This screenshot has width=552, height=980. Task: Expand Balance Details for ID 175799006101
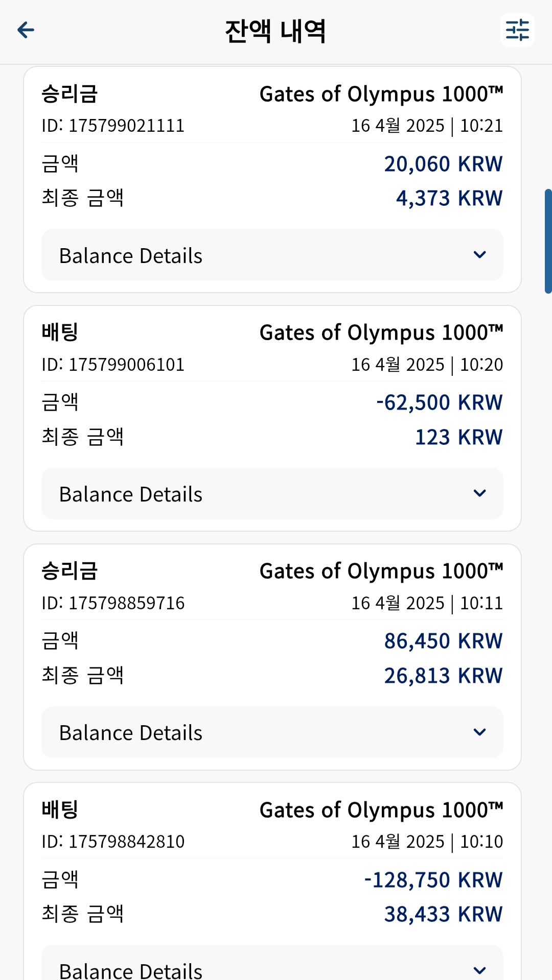click(x=272, y=494)
